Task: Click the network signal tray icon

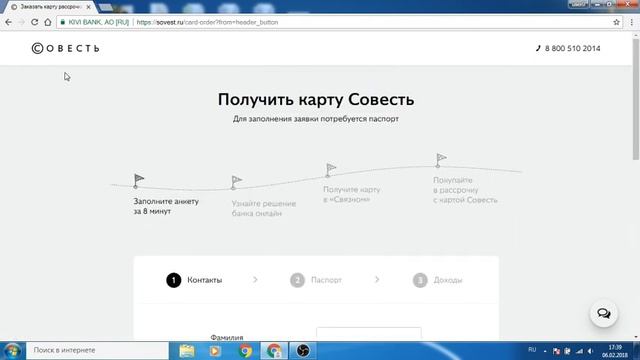Action: pos(580,351)
